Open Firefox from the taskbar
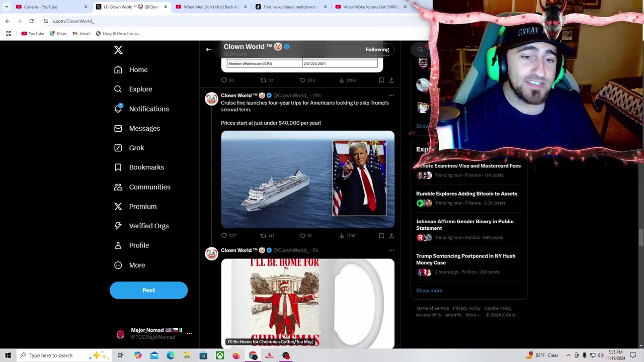Image resolution: width=644 pixels, height=362 pixels. [x=236, y=355]
